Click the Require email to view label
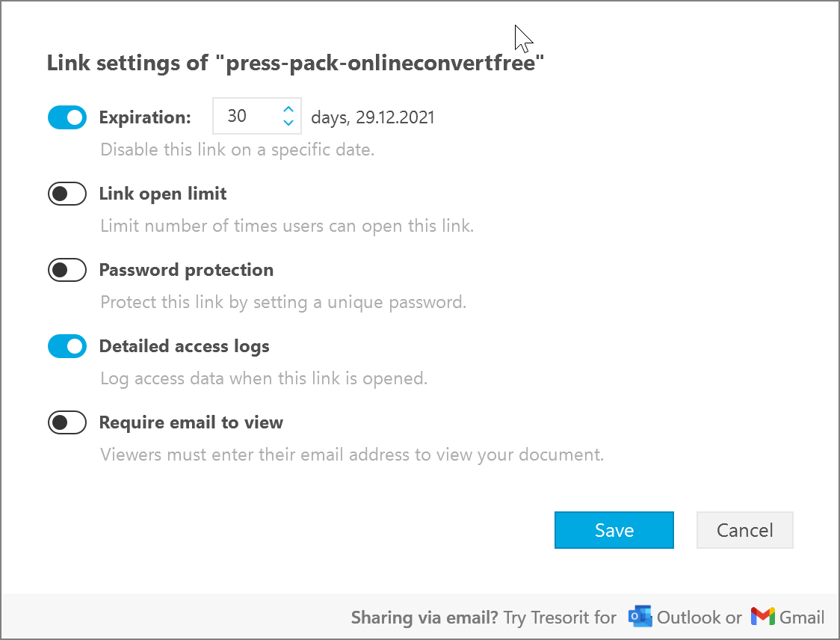This screenshot has height=640, width=840. (191, 423)
